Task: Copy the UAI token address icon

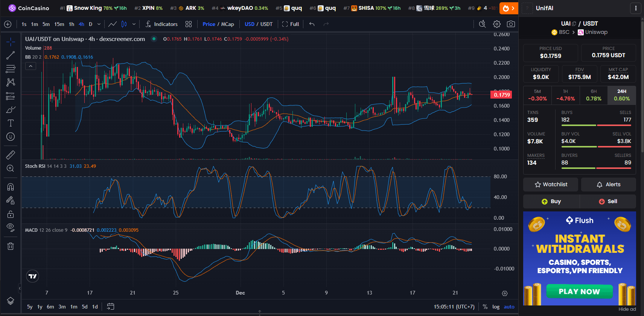Action: click(x=574, y=24)
